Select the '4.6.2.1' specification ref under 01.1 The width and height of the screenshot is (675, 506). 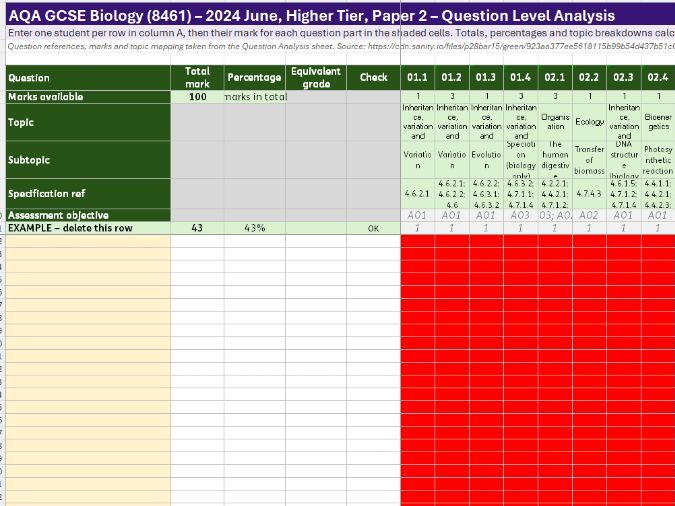[418, 194]
